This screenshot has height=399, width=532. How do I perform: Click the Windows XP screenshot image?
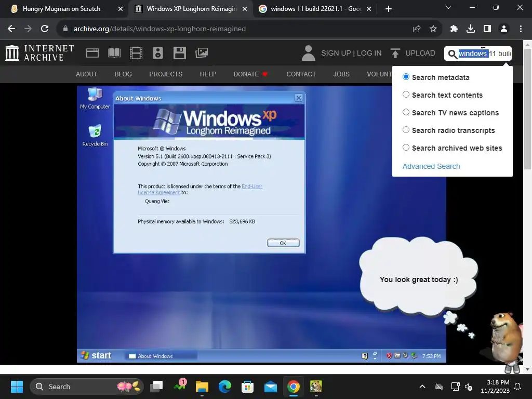coord(261,224)
